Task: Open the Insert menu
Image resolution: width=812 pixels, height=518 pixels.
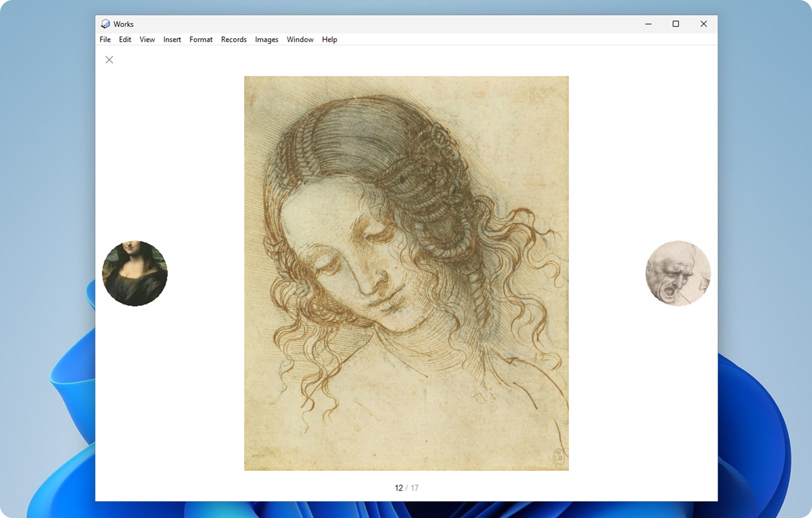Action: (x=172, y=40)
